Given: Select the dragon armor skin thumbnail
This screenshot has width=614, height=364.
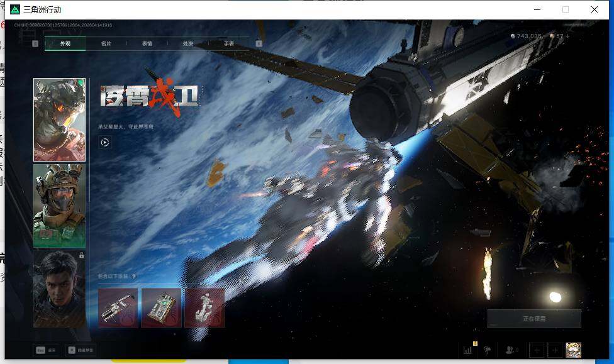Looking at the screenshot, I should pyautogui.click(x=59, y=119).
